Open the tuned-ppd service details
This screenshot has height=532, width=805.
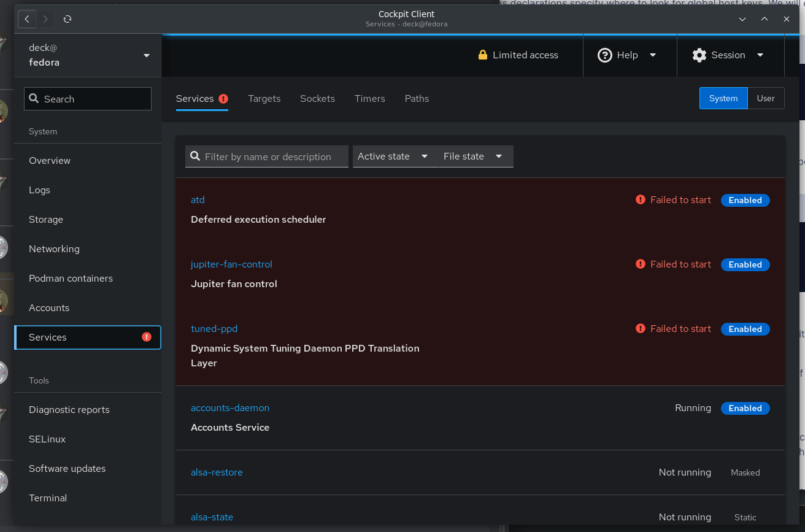214,329
